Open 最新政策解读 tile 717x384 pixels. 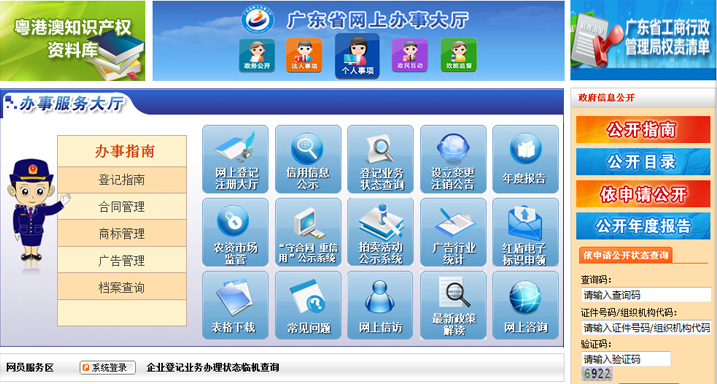(453, 305)
